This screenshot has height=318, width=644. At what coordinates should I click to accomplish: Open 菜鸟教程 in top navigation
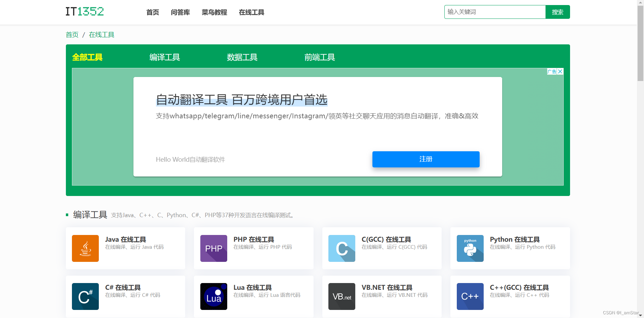click(214, 12)
